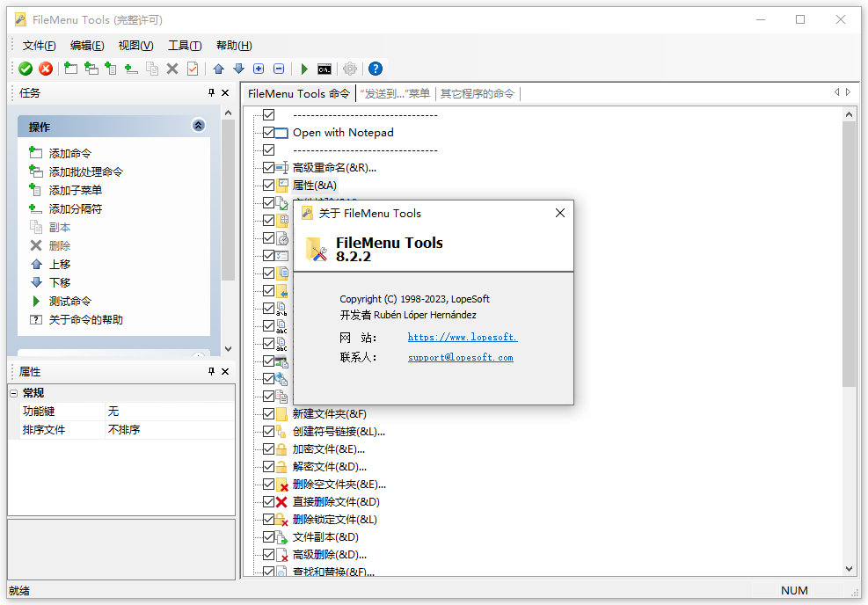Toggle the 删除空文件夹(&E)... checkbox
The height and width of the screenshot is (605, 868).
pos(268,485)
